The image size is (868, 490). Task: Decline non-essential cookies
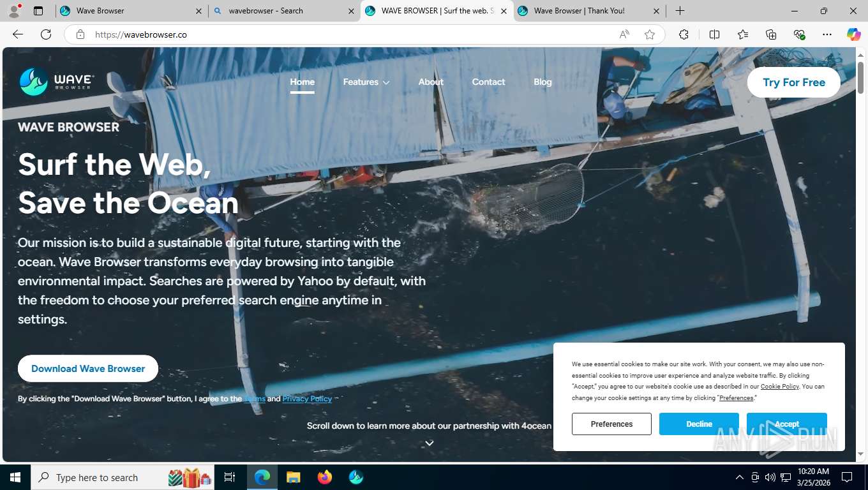[x=699, y=424]
